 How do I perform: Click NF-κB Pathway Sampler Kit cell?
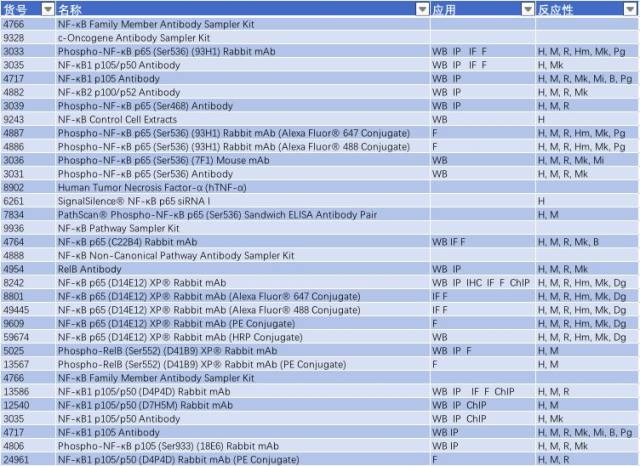[242, 228]
